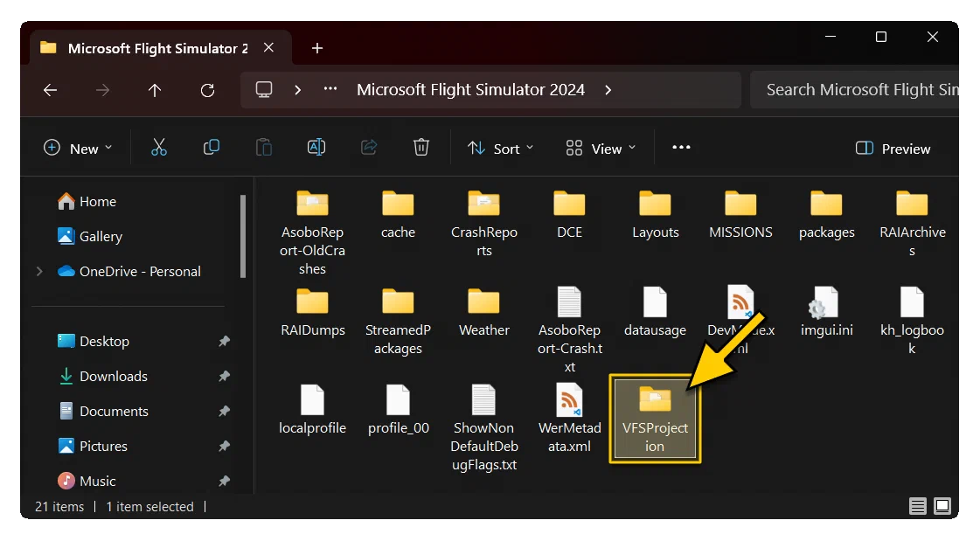Click '1 item selected' status text
This screenshot has height=541, width=980.
point(150,507)
